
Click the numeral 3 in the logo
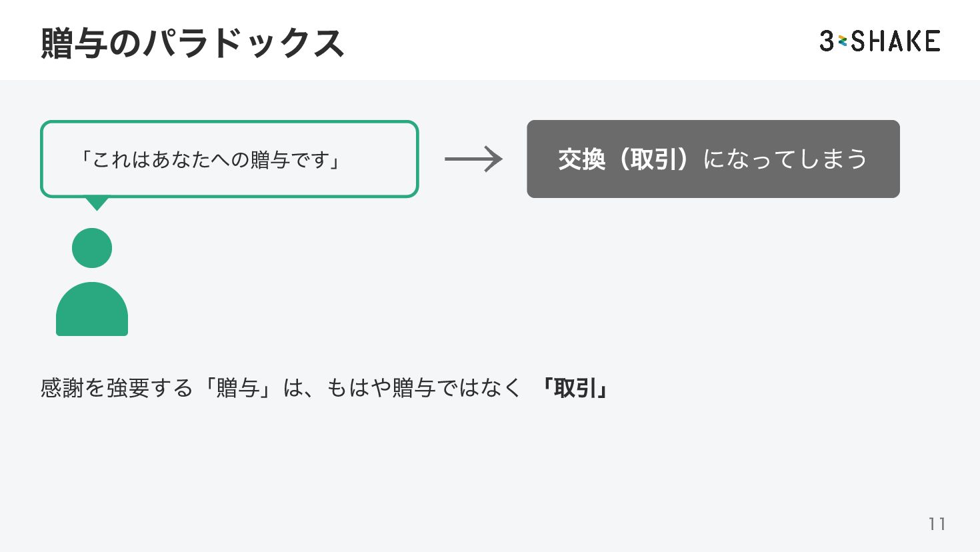click(x=827, y=41)
